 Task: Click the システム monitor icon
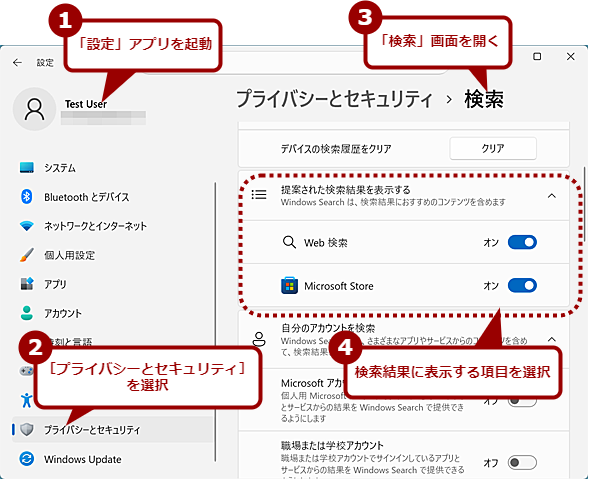pyautogui.click(x=27, y=168)
